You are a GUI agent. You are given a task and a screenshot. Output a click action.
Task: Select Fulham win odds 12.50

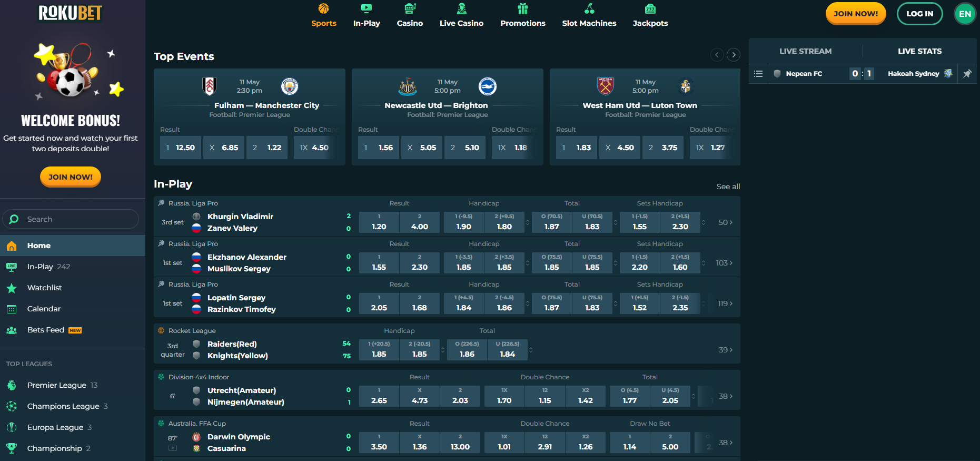(x=181, y=148)
